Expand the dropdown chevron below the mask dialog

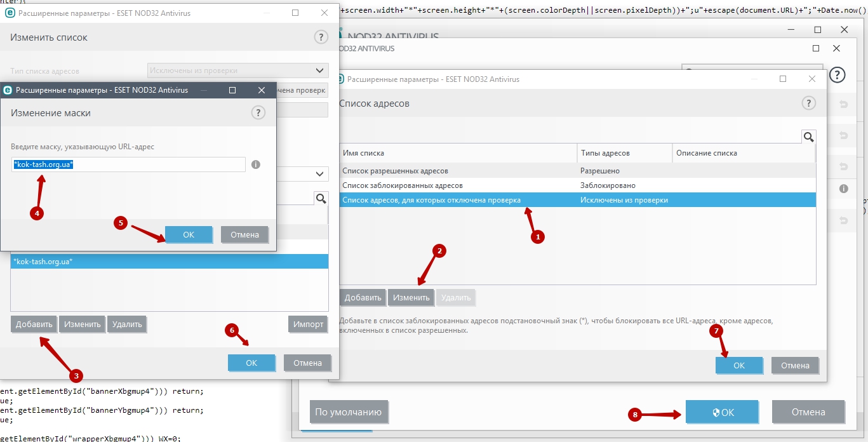point(319,173)
